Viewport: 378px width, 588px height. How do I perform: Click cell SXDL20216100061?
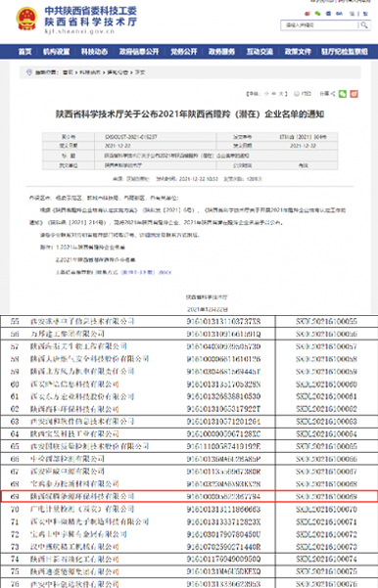click(x=326, y=396)
